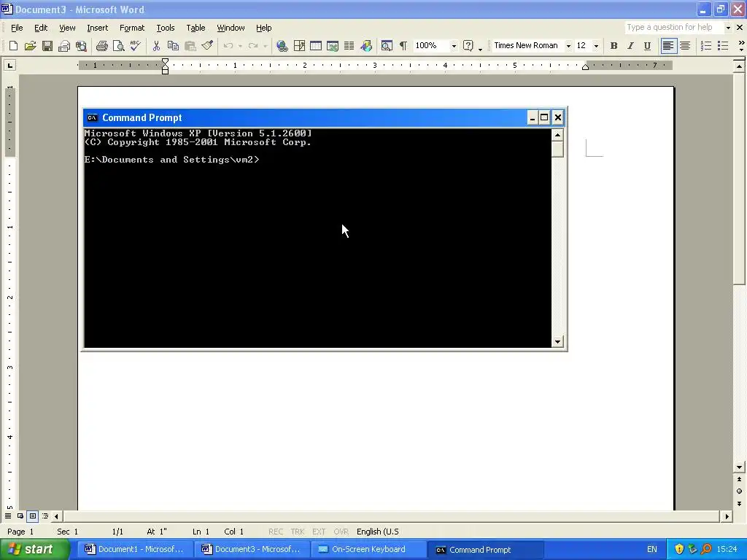Copy selection using Copy icon

tap(173, 46)
